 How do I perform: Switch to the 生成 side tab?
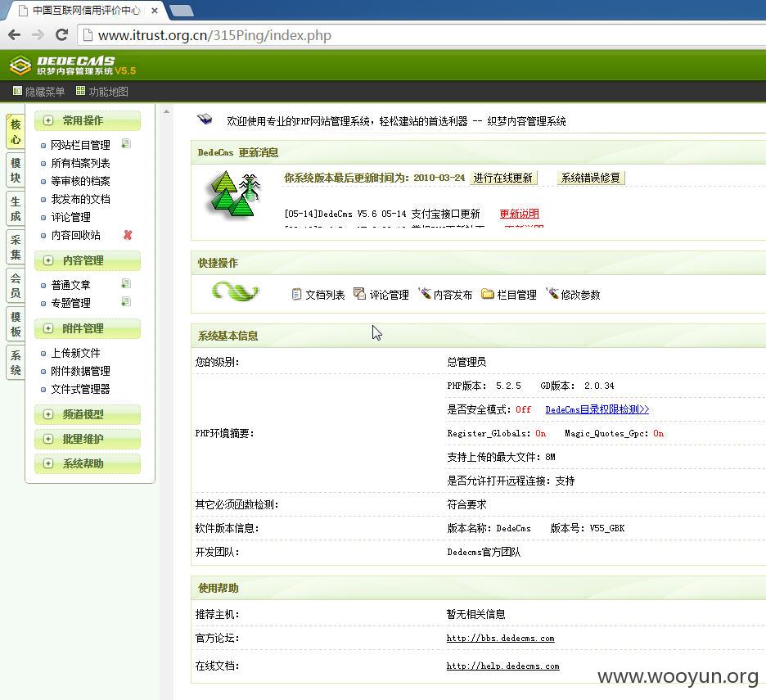pyautogui.click(x=16, y=209)
